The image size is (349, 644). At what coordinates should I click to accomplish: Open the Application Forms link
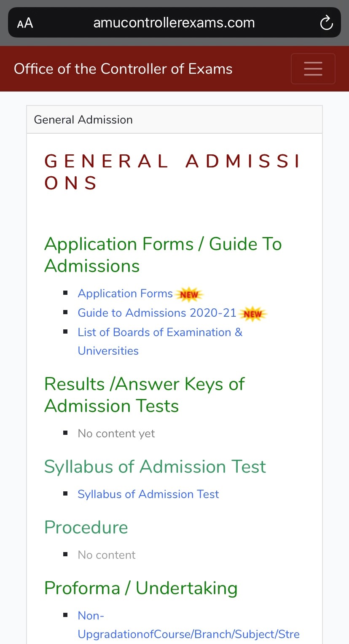pyautogui.click(x=125, y=294)
